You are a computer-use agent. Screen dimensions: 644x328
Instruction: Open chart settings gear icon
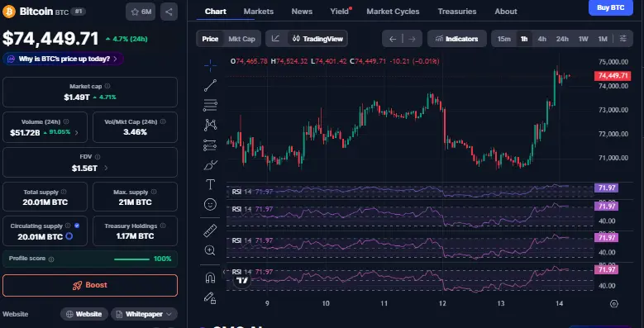pyautogui.click(x=614, y=304)
